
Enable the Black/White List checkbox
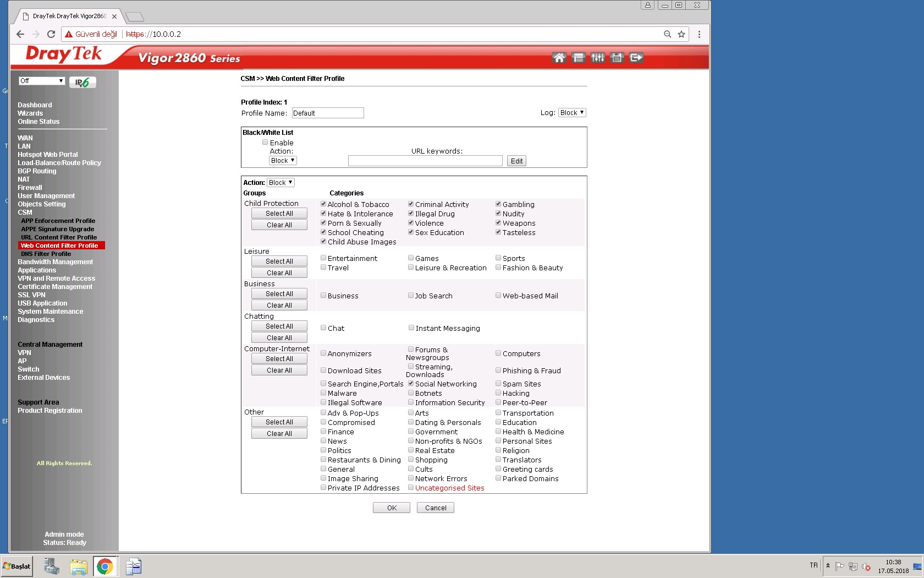pyautogui.click(x=265, y=143)
